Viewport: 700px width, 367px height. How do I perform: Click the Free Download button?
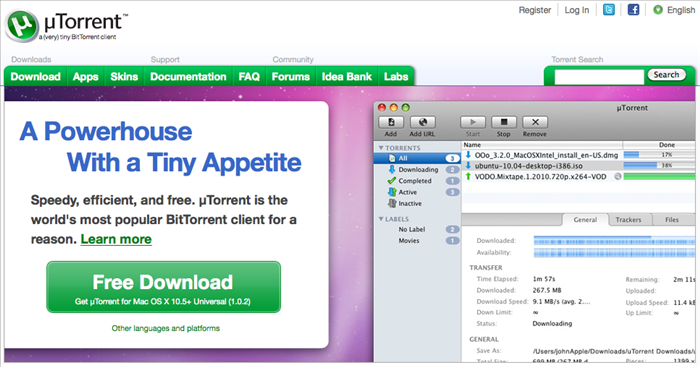point(163,287)
